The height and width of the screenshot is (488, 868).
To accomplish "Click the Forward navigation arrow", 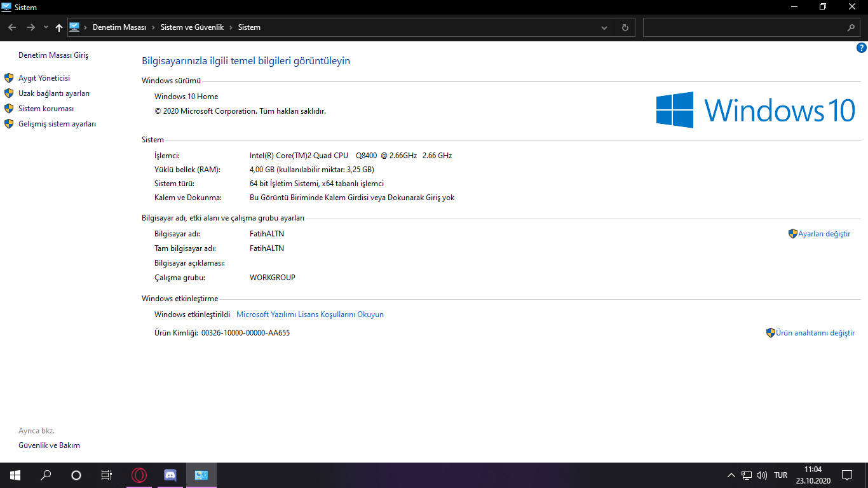I will coord(31,27).
